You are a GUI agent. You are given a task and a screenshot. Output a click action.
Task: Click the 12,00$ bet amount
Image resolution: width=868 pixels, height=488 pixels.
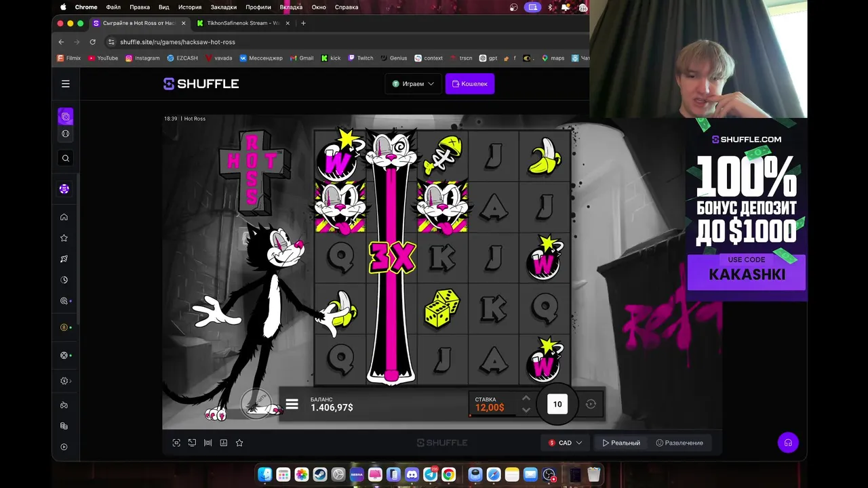coord(490,407)
